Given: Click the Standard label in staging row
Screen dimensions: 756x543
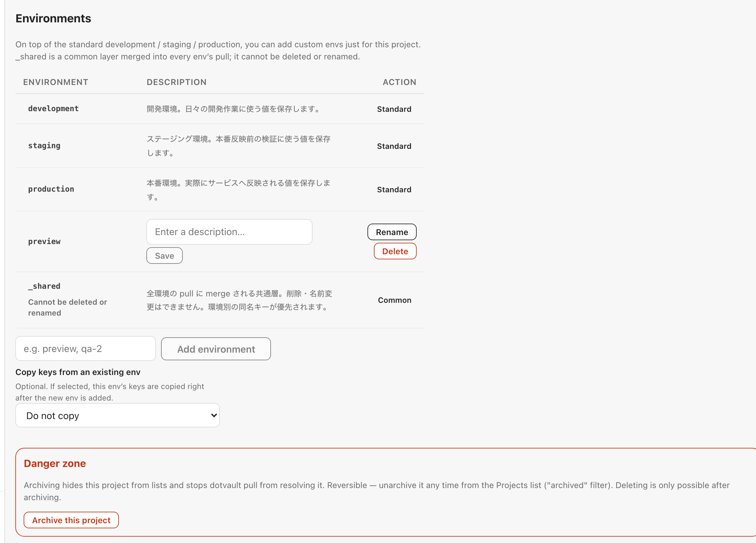Looking at the screenshot, I should [x=394, y=146].
